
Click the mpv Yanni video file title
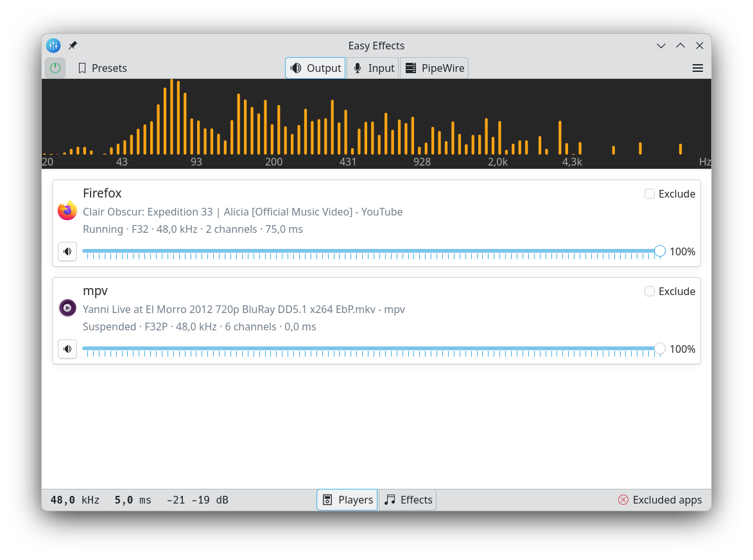pos(244,310)
